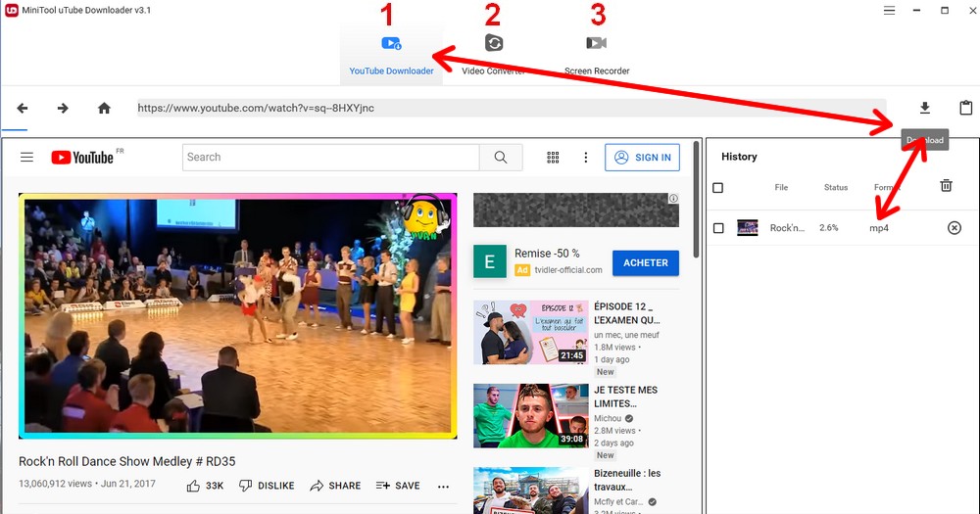This screenshot has width=980, height=514.
Task: Click the 2.6% download status value
Action: click(x=829, y=228)
